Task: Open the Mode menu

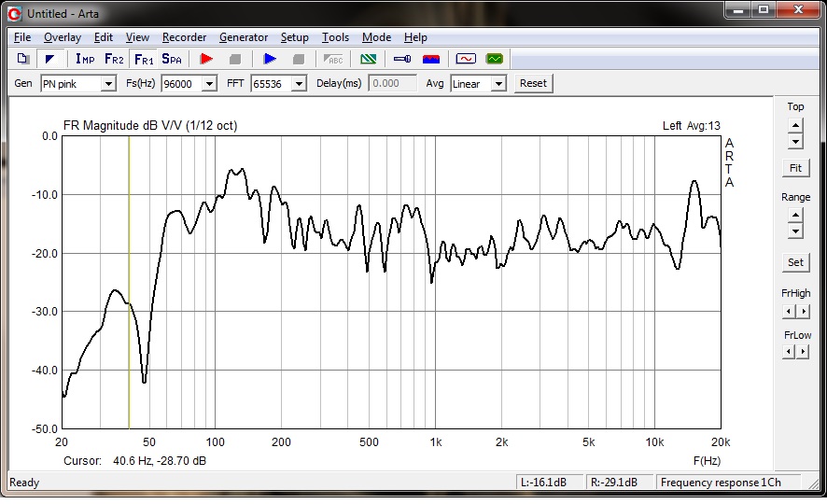Action: tap(376, 37)
